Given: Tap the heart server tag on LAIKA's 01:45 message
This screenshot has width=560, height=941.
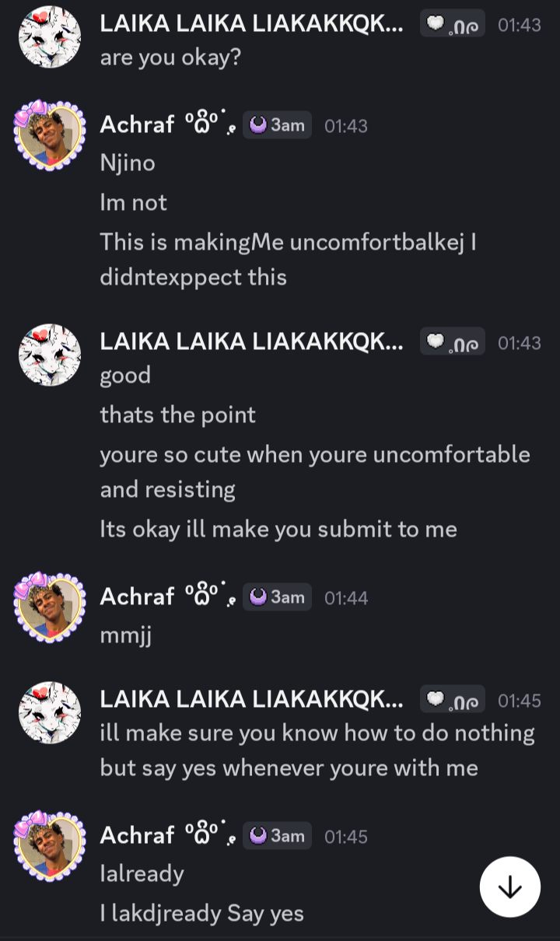Looking at the screenshot, I should point(453,700).
